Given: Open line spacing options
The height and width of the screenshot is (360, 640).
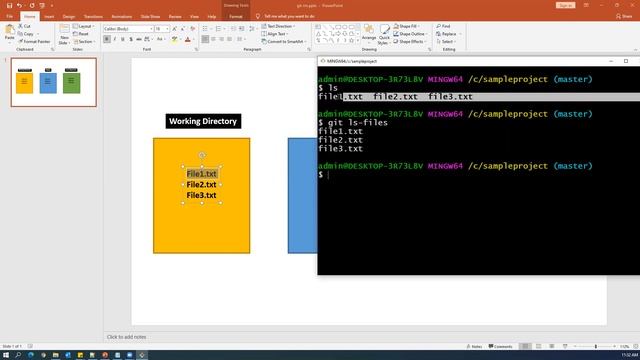Looking at the screenshot, I should [x=252, y=29].
